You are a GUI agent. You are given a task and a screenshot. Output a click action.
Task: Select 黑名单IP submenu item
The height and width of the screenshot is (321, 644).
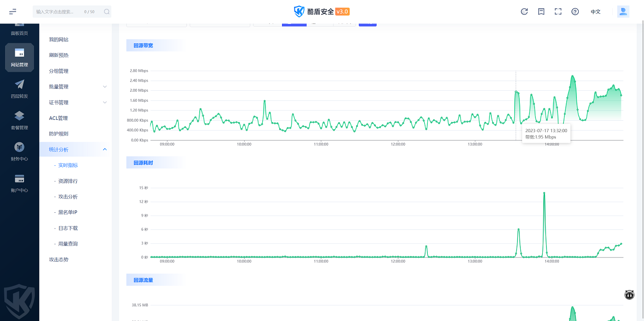68,212
